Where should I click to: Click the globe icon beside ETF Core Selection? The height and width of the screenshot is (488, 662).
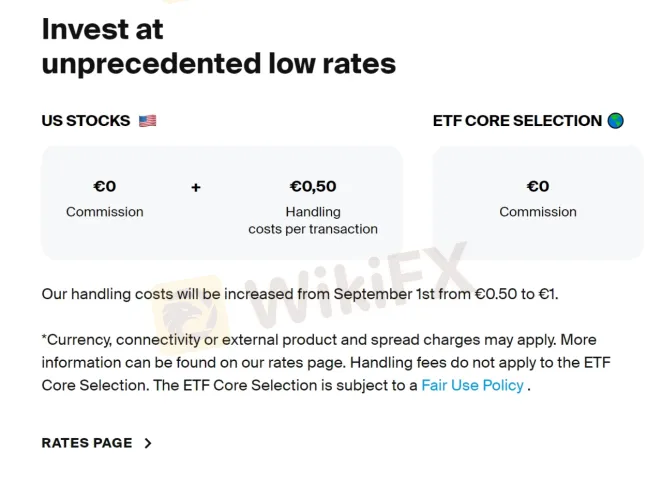[615, 121]
